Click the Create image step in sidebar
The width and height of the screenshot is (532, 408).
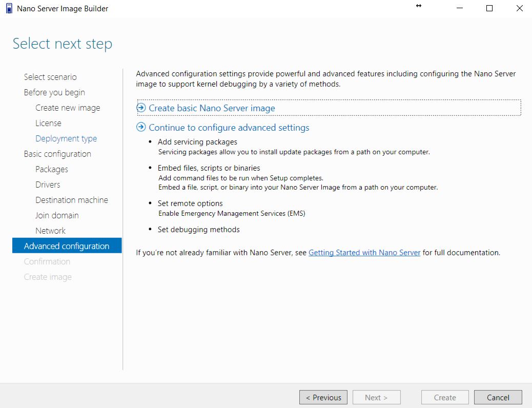pyautogui.click(x=48, y=277)
